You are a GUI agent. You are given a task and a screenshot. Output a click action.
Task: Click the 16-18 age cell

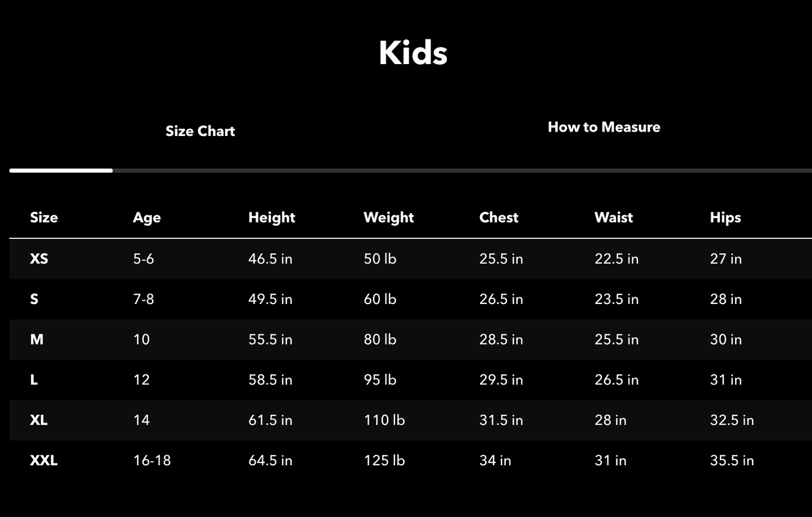click(x=152, y=460)
